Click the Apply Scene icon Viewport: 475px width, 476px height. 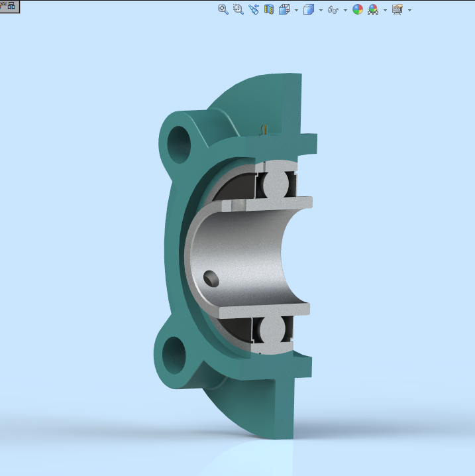373,9
